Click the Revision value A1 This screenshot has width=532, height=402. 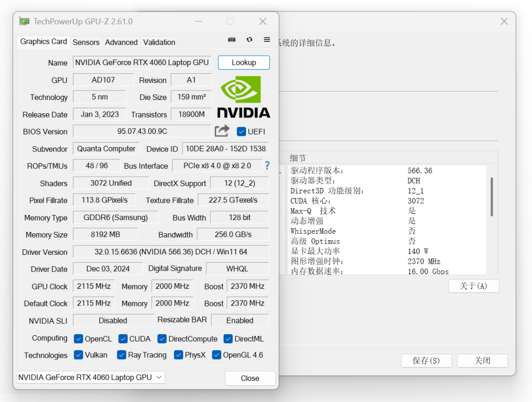191,80
